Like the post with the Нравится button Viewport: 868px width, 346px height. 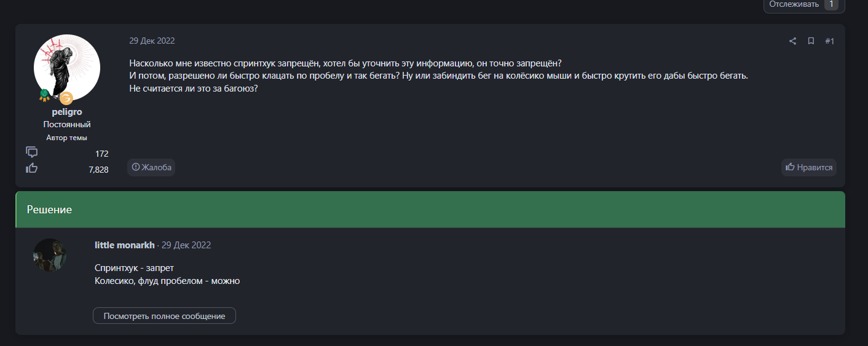[809, 167]
